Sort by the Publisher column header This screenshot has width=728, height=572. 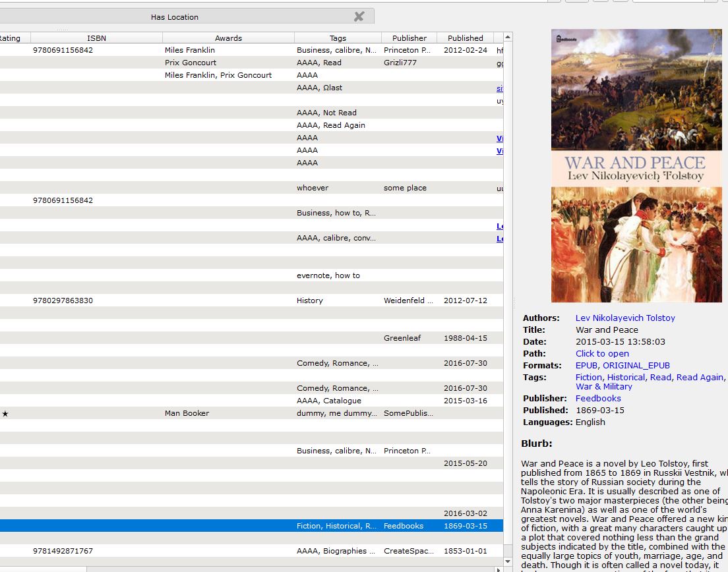409,38
